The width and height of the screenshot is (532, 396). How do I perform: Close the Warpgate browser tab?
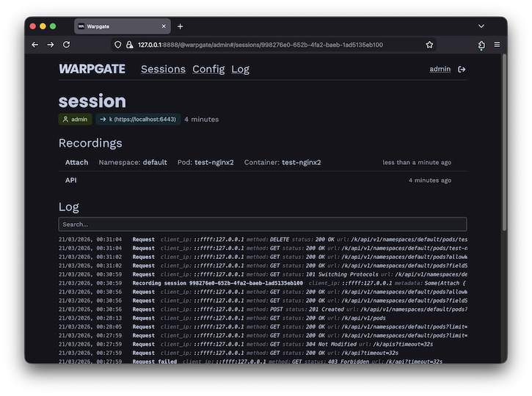(164, 26)
